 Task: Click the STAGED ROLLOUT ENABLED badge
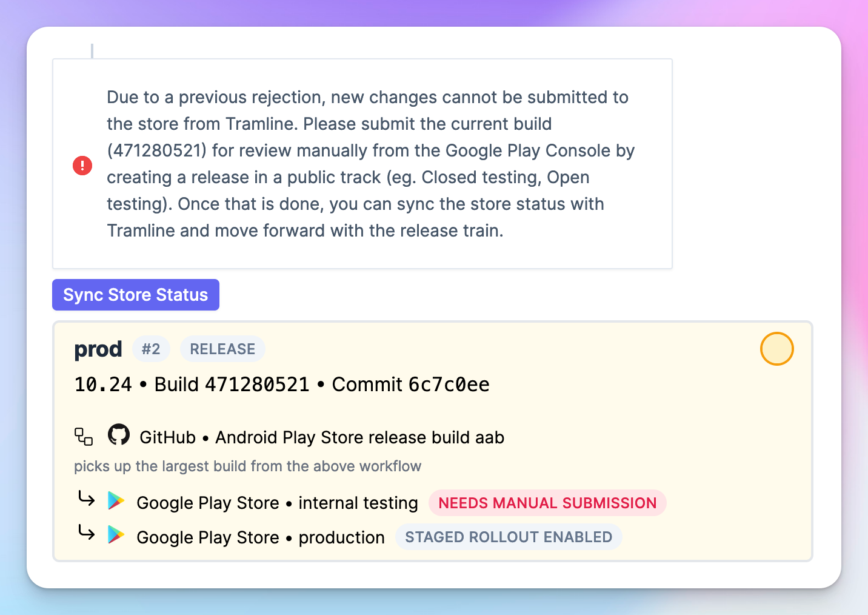(509, 537)
